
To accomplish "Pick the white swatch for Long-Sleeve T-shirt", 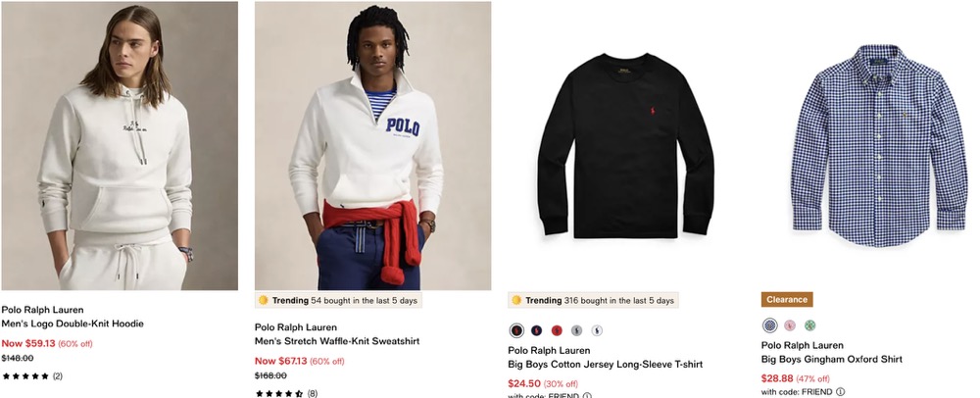I will coord(597,330).
